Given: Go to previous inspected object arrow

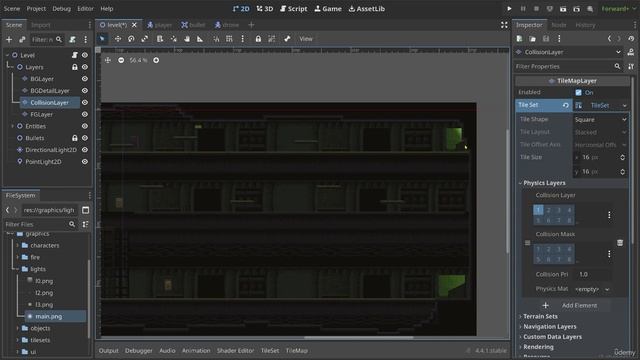Looking at the screenshot, I should point(609,38).
